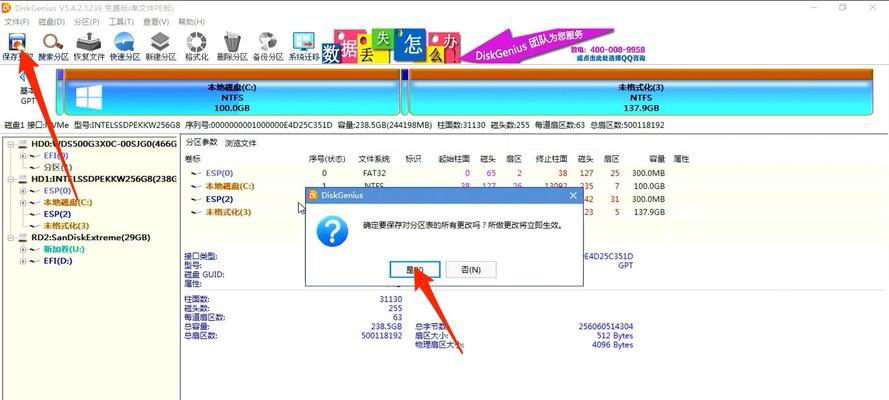Open the 文件(F) menu
Image resolution: width=889 pixels, height=400 pixels.
(x=17, y=22)
